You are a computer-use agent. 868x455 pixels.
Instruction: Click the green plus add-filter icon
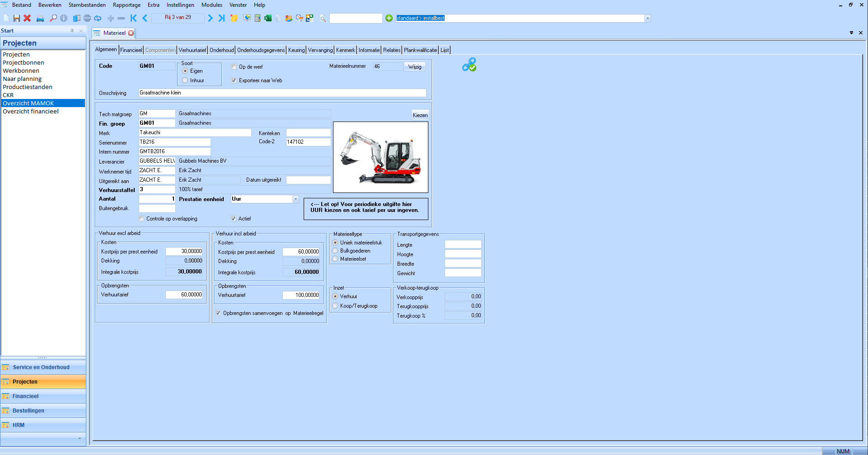point(389,18)
